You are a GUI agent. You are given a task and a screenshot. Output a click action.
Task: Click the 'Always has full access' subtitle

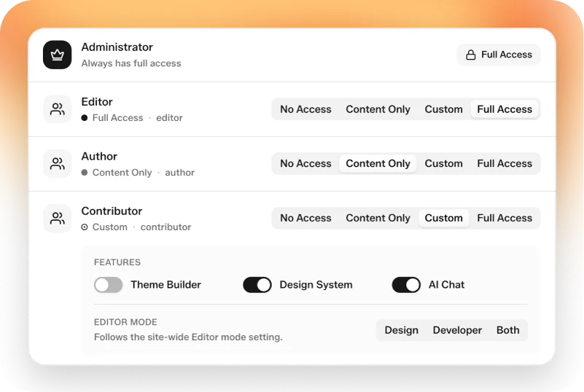pyautogui.click(x=131, y=63)
